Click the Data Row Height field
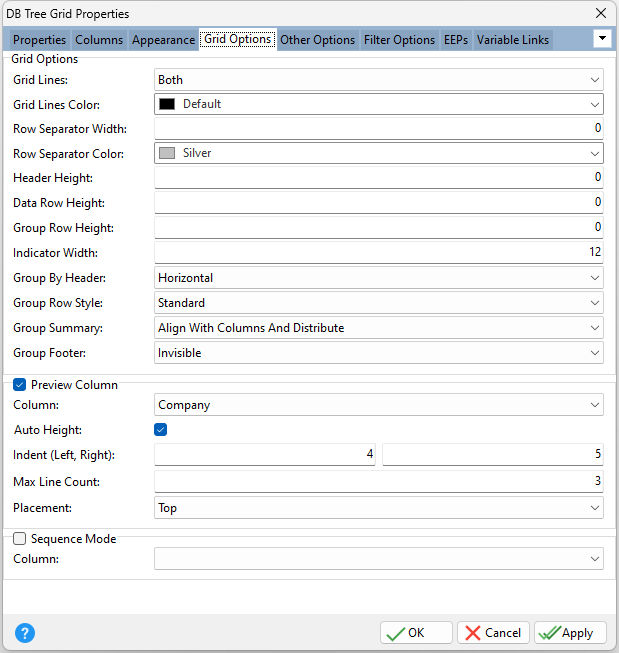Screen dimensions: 619x653 (379, 202)
